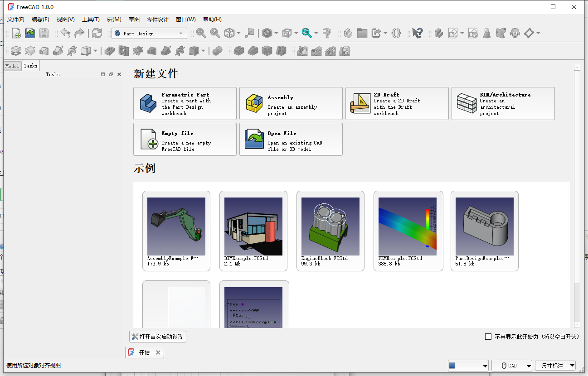
Task: Select the Mirrored feature icon
Action: tap(302, 51)
